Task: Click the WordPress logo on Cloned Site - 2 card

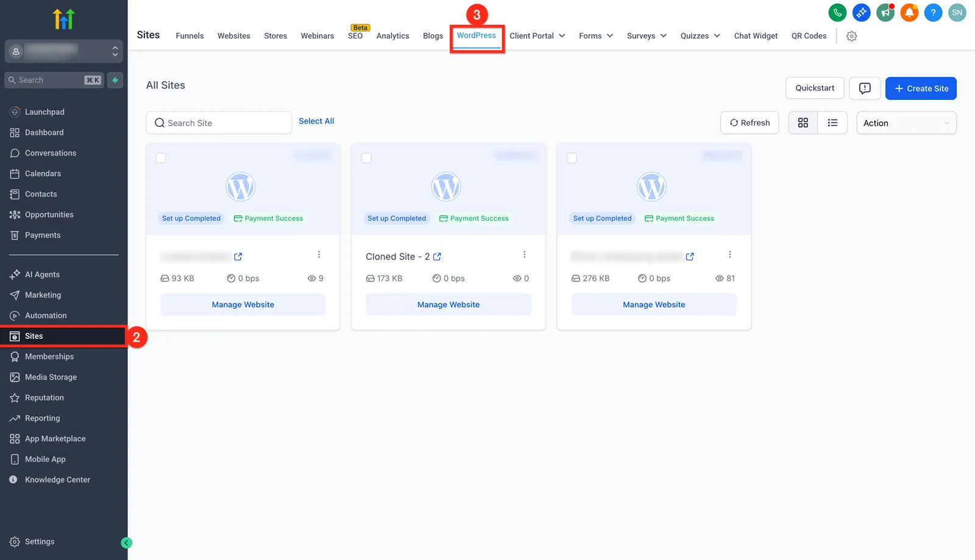Action: click(446, 186)
